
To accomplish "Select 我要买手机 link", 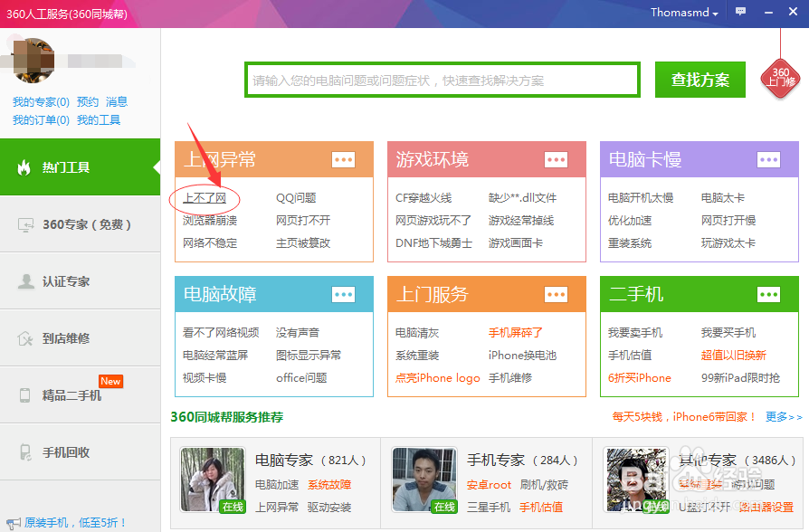I will (728, 333).
